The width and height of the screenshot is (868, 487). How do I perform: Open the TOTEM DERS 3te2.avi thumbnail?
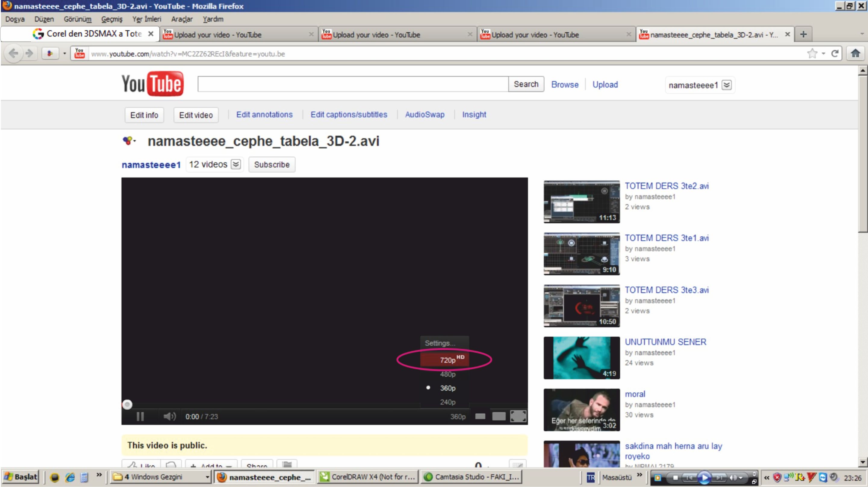point(582,202)
